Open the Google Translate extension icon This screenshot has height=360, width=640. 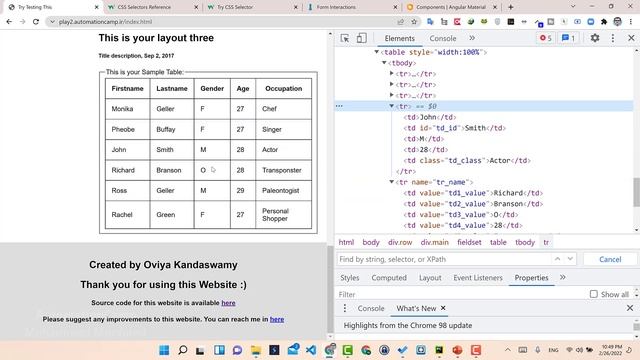(x=430, y=22)
